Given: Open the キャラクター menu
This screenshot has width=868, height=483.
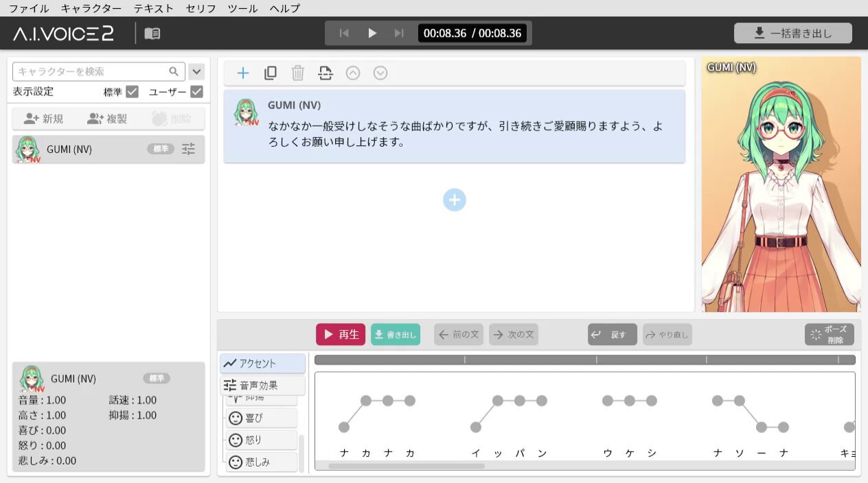Looking at the screenshot, I should coord(91,9).
